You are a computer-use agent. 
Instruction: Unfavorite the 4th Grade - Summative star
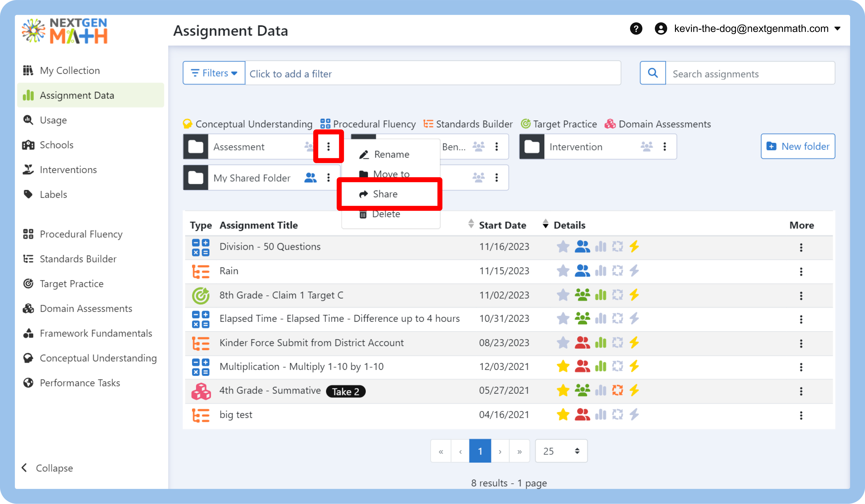[x=563, y=390]
